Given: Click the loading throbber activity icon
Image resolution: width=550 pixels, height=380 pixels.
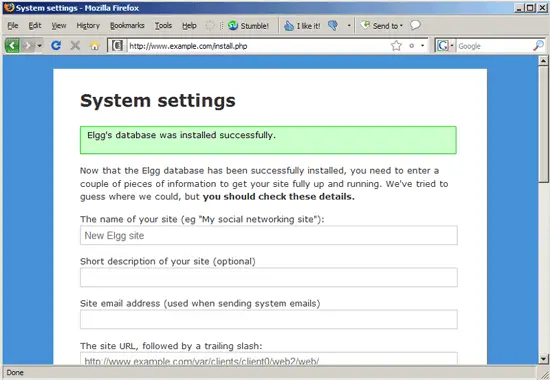Looking at the screenshot, I should [210, 25].
